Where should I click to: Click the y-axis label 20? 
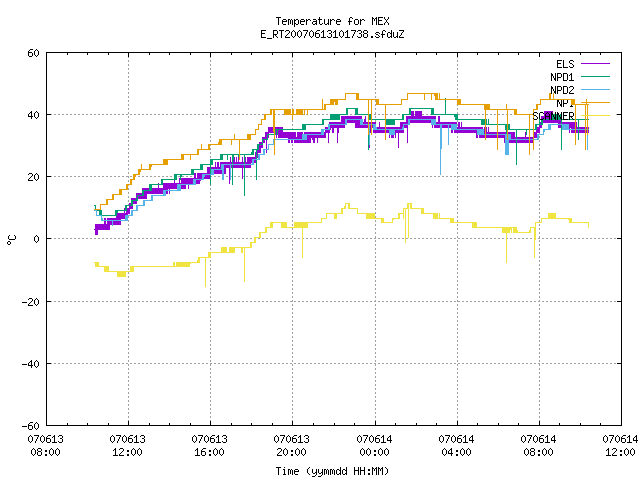(33, 177)
